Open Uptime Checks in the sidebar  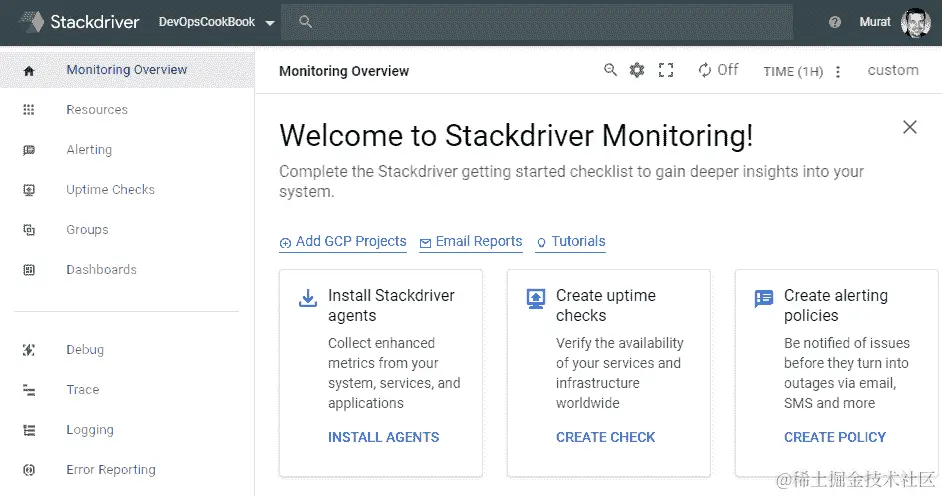pos(111,190)
